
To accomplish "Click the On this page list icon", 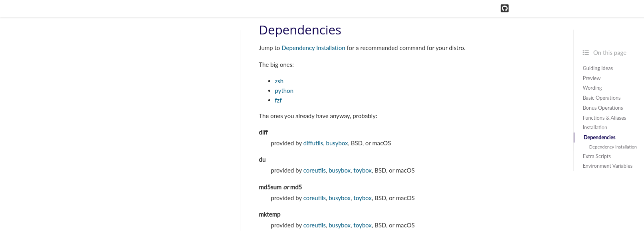I will click(x=586, y=52).
